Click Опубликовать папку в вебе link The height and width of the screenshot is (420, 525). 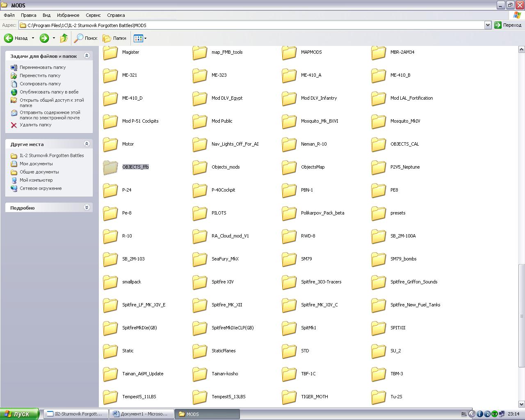coord(49,92)
